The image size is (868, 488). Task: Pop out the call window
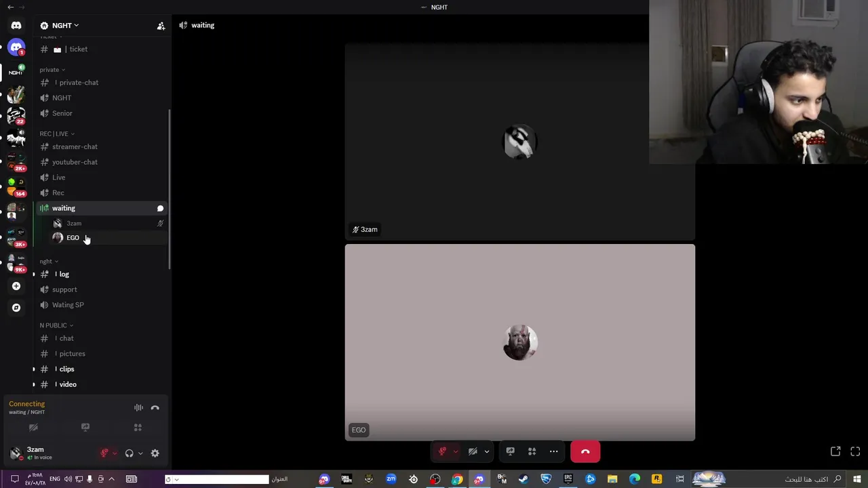click(835, 451)
